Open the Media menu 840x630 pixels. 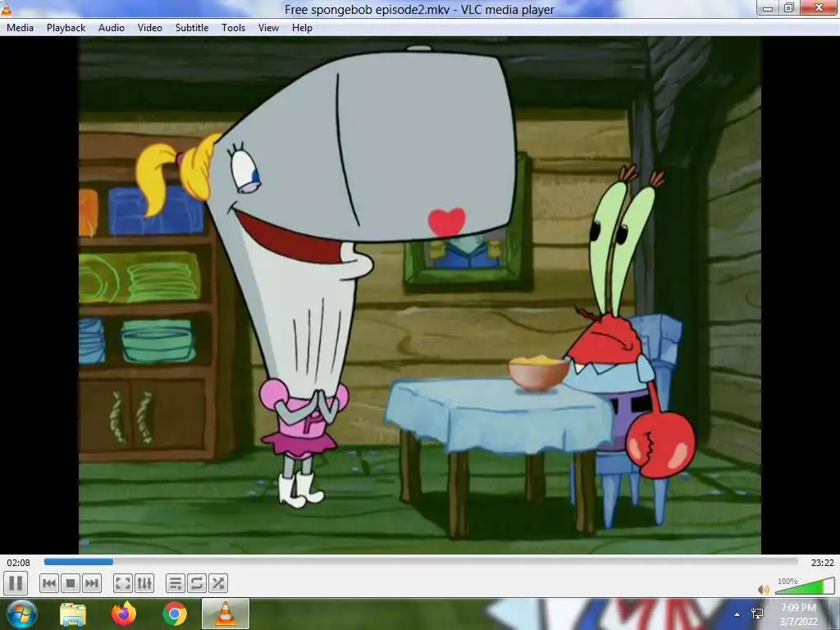(20, 28)
